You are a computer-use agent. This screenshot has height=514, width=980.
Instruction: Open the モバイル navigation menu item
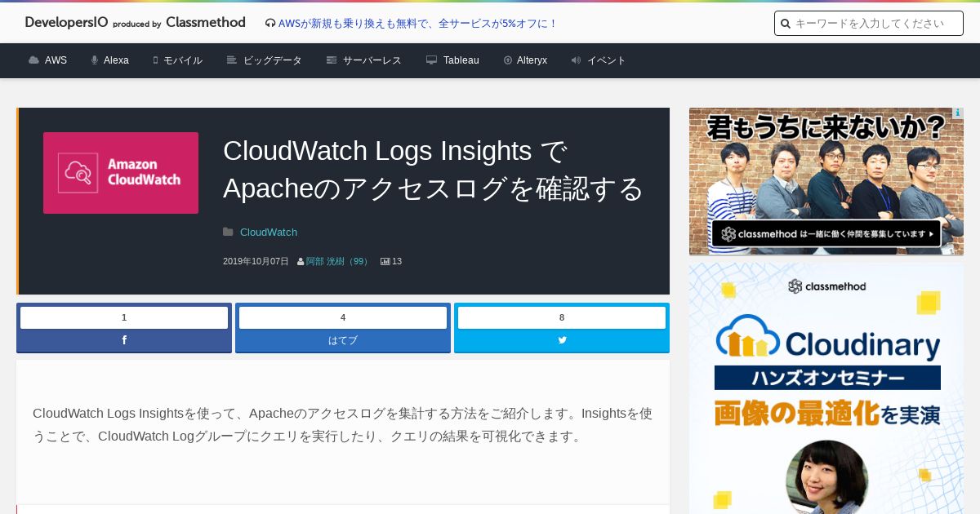pyautogui.click(x=183, y=60)
